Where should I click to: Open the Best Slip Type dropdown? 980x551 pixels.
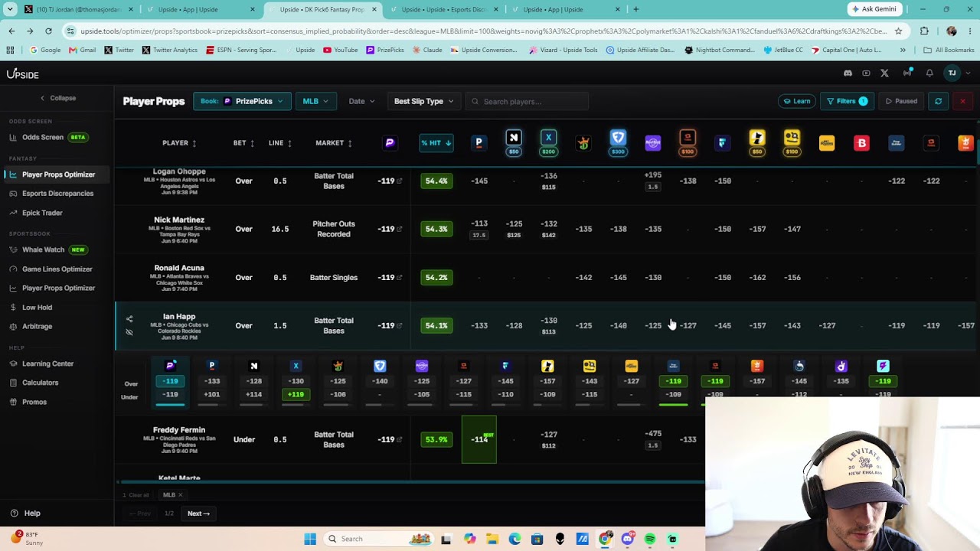pos(423,101)
